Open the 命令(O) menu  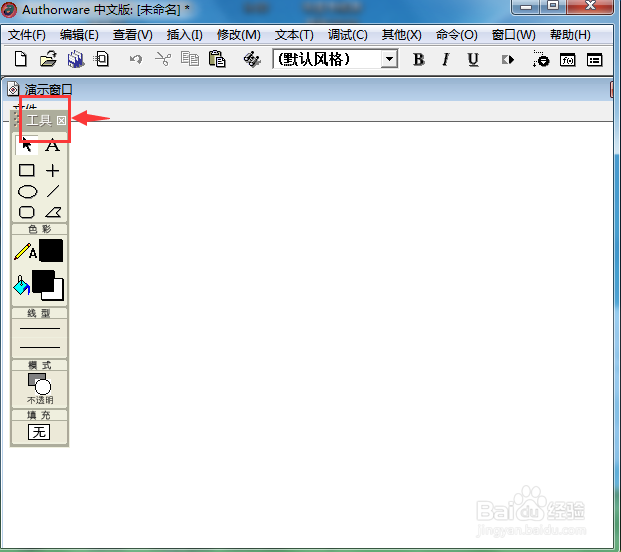click(x=457, y=35)
